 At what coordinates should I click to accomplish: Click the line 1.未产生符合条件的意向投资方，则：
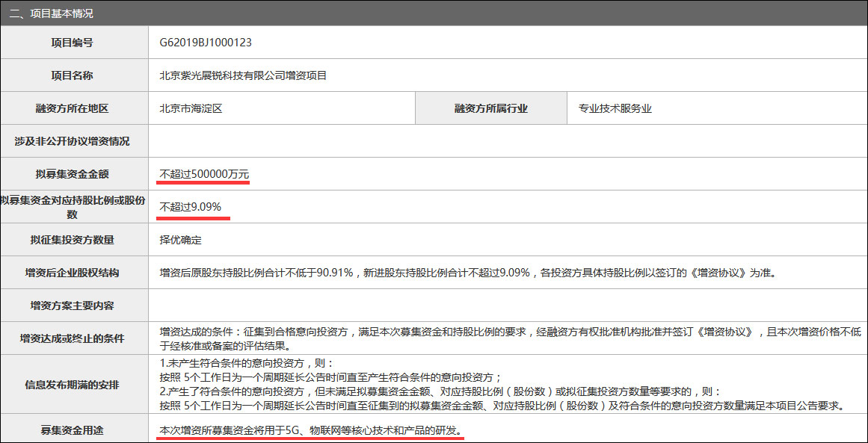247,363
